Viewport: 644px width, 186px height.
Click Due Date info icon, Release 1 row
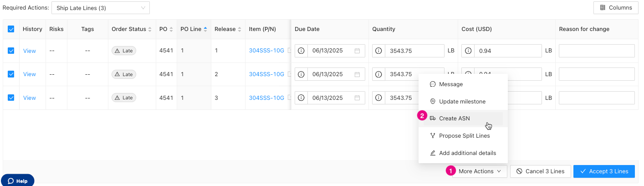point(302,51)
